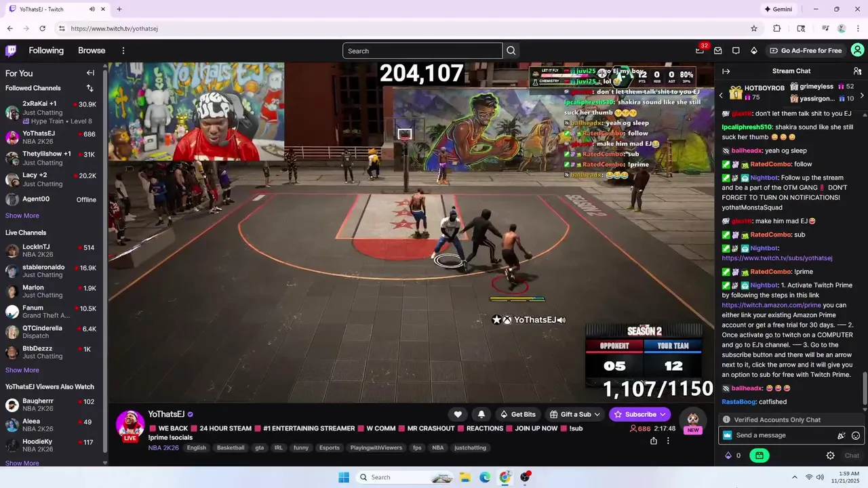The width and height of the screenshot is (868, 488).
Task: Click the search magnifier button
Action: pos(511,51)
